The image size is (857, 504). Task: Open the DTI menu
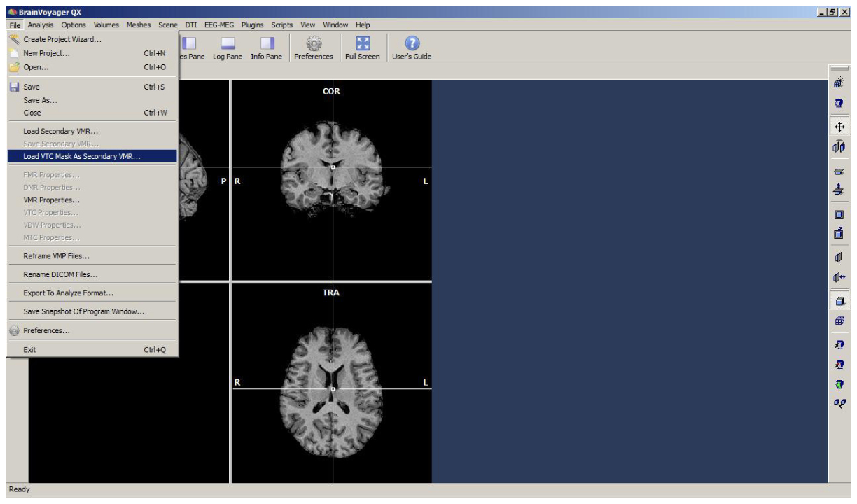[191, 25]
